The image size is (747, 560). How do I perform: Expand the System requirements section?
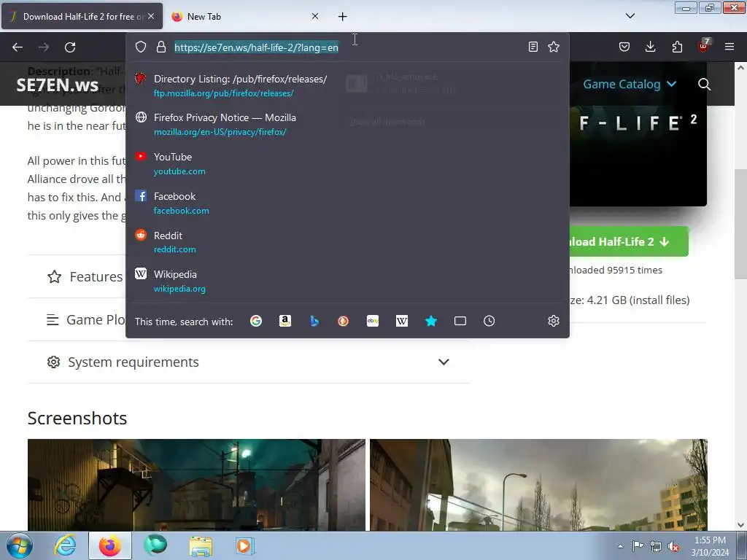pyautogui.click(x=248, y=362)
